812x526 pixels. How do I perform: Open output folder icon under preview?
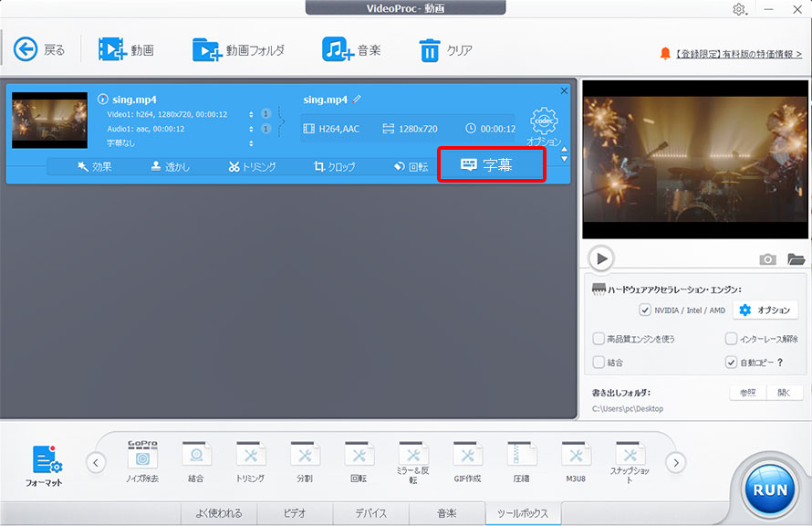[x=796, y=259]
